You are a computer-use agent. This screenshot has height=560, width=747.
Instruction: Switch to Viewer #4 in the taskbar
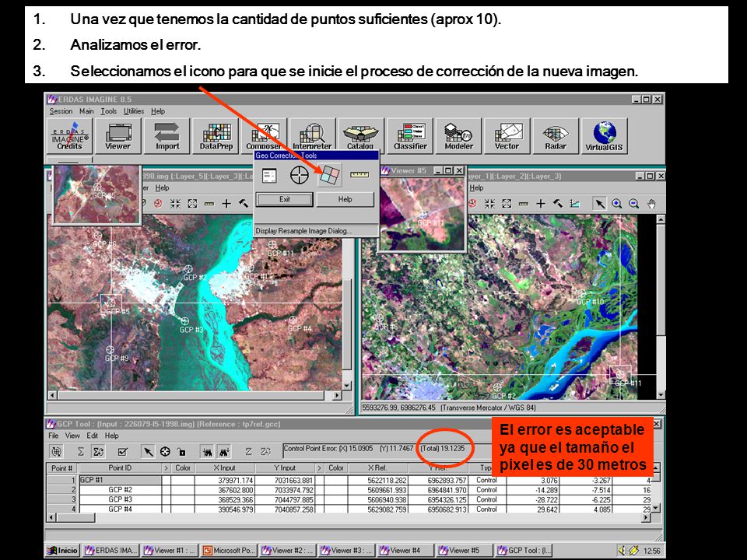point(405,551)
